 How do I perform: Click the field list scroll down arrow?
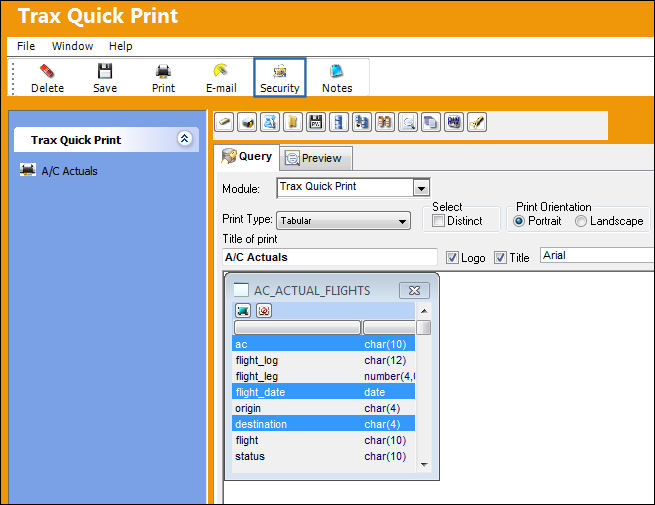pyautogui.click(x=424, y=464)
